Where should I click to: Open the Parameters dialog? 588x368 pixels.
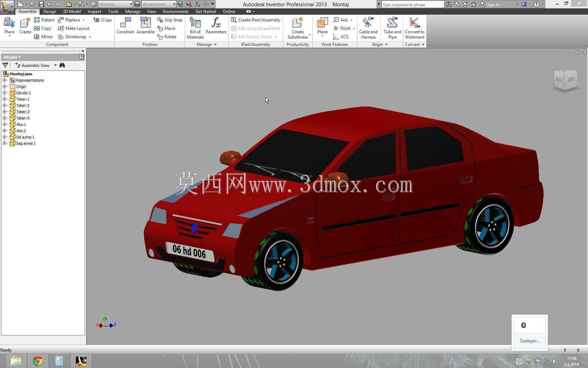point(216,26)
